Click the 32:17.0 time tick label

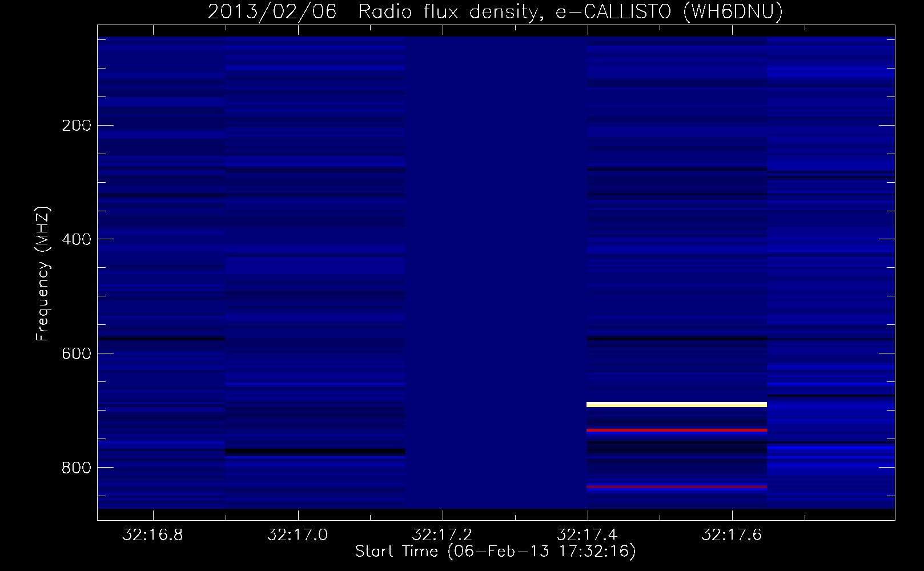(x=298, y=535)
